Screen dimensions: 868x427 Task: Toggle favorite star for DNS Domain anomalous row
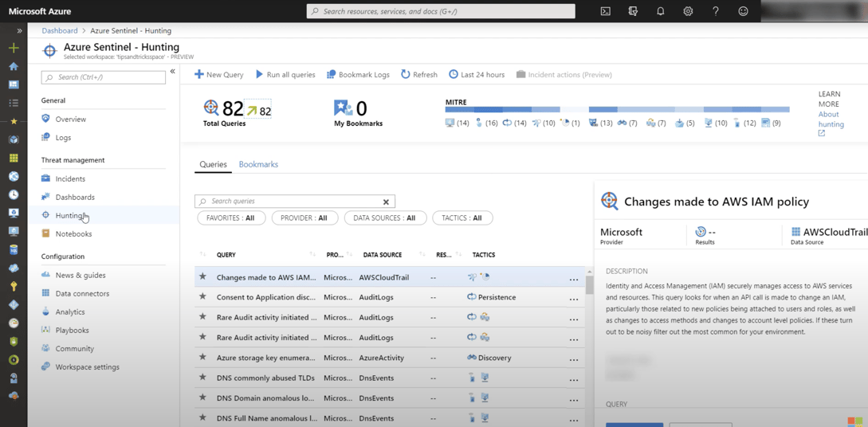(202, 398)
